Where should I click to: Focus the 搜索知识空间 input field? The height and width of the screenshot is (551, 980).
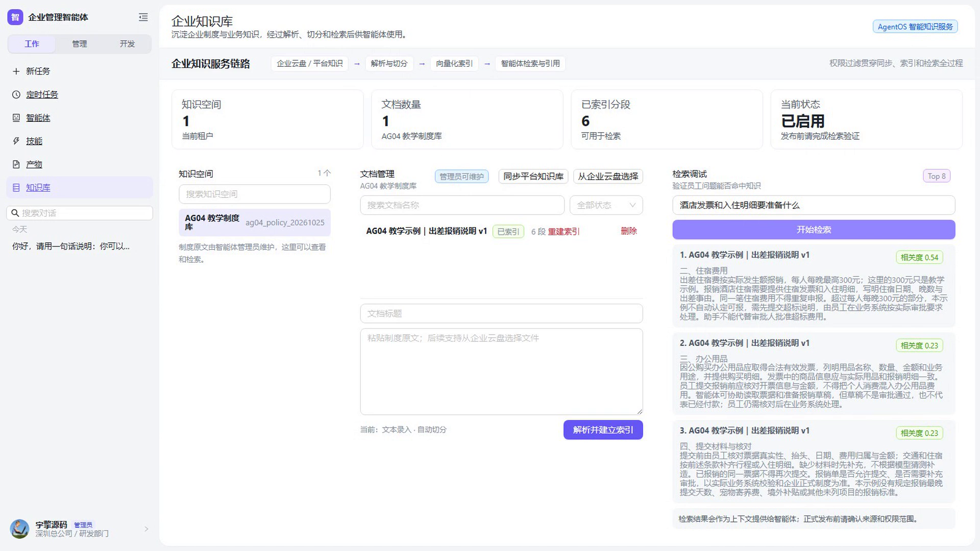[254, 194]
